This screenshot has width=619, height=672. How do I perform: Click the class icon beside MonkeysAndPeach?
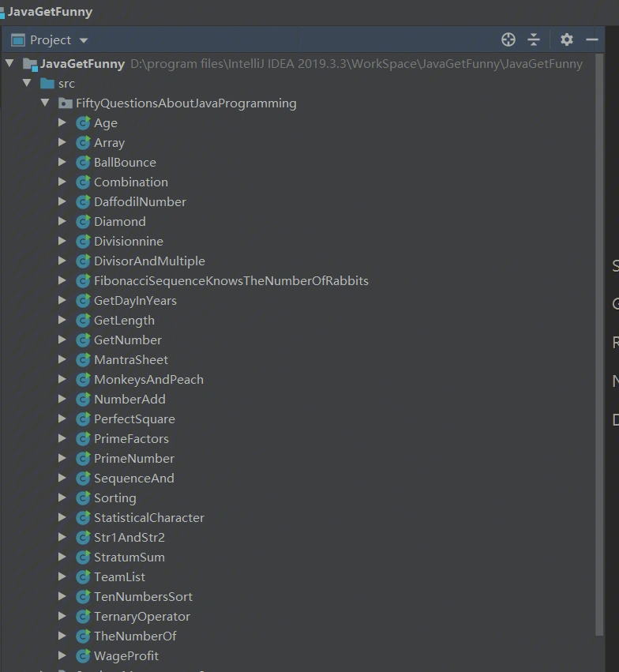click(x=83, y=379)
